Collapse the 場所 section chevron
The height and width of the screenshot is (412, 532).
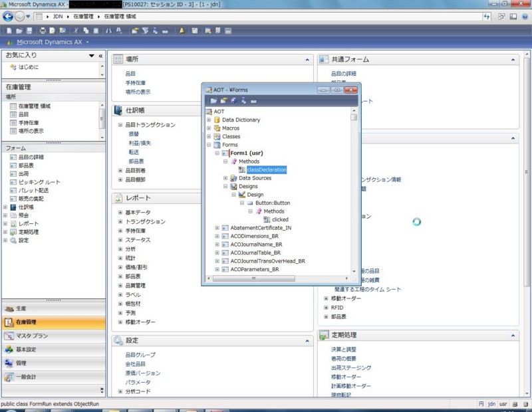[307, 60]
